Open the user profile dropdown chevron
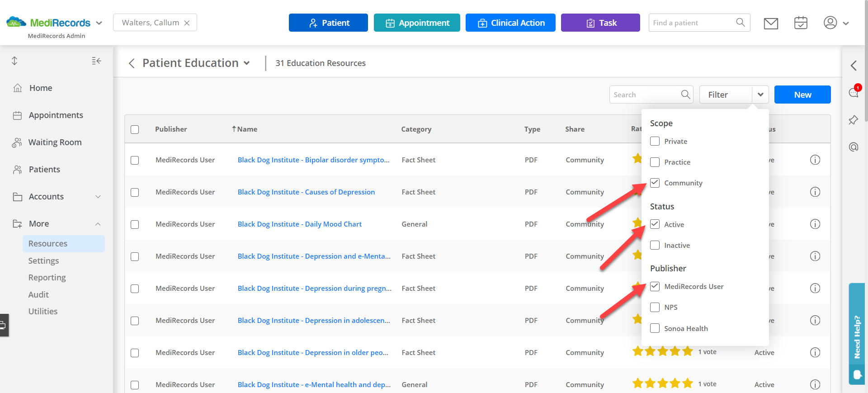Screen dimensions: 868x393 point(845,23)
